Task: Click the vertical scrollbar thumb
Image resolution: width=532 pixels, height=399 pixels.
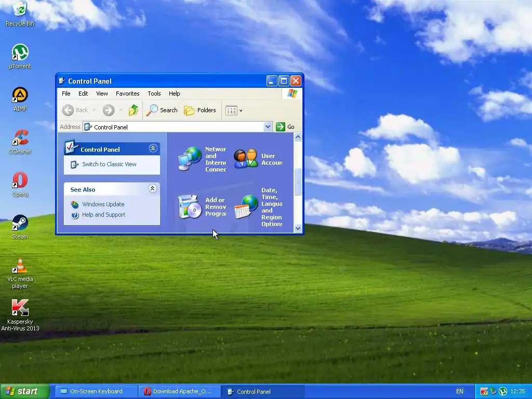Action: coord(298,181)
